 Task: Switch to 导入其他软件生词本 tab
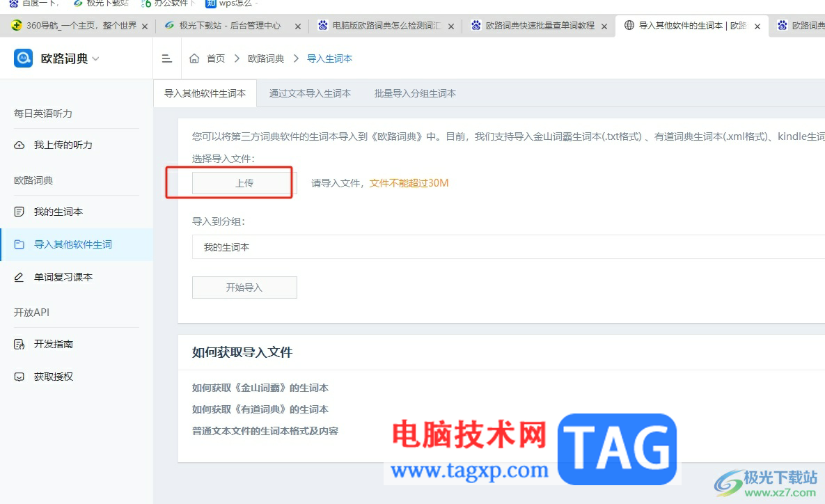click(x=205, y=93)
